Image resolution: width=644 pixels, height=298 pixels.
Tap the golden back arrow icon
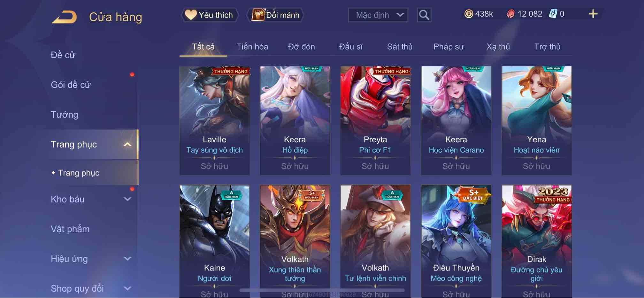coord(64,17)
